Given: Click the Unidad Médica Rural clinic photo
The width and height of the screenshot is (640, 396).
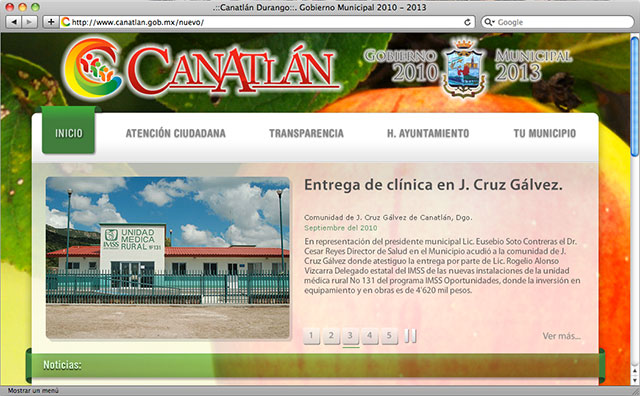Looking at the screenshot, I should pos(168,258).
